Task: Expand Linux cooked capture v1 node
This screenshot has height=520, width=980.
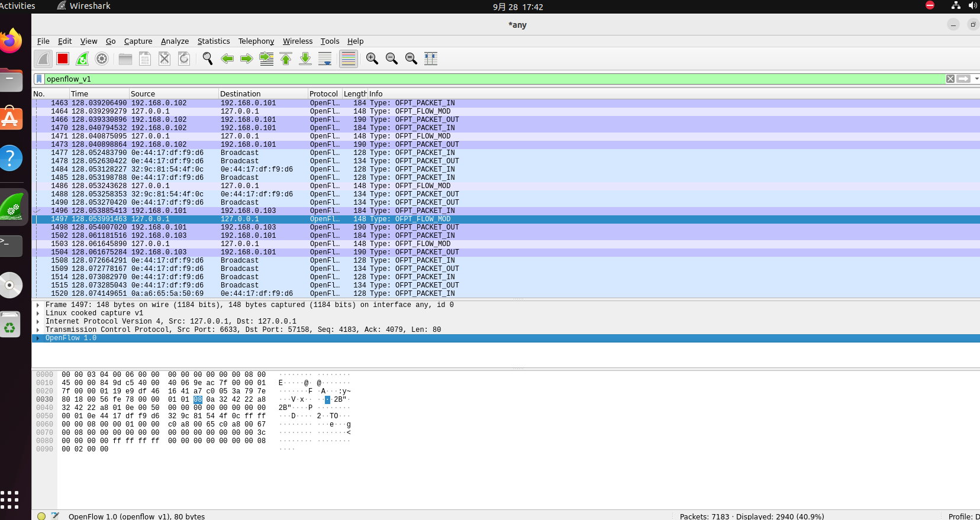Action: coord(38,314)
